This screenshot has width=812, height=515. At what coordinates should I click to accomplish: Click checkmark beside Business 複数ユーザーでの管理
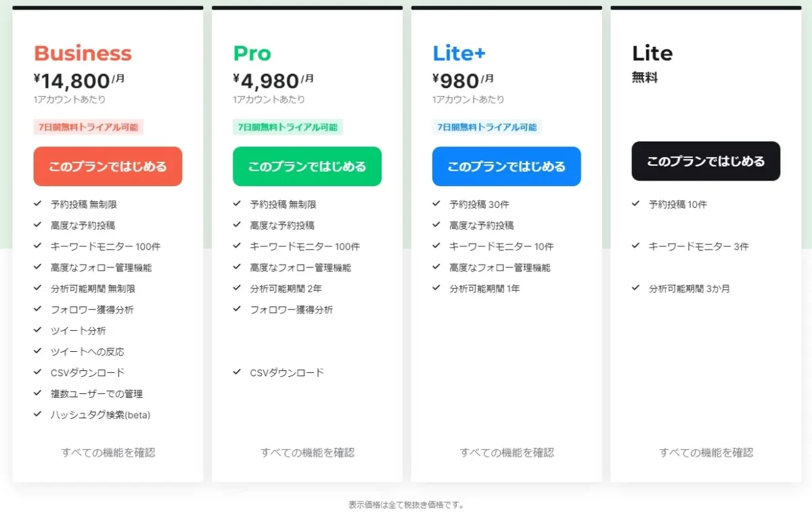tap(37, 393)
